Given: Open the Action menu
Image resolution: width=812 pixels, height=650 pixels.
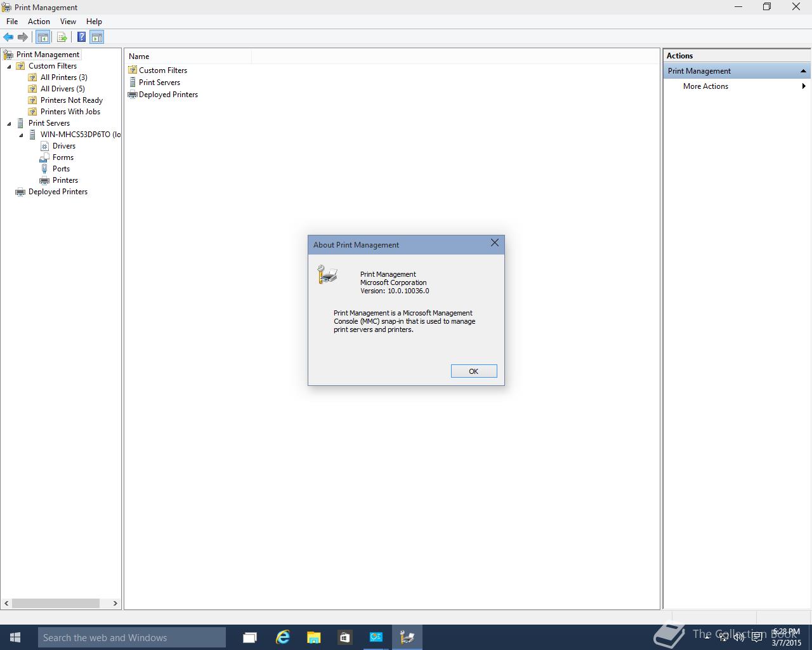Looking at the screenshot, I should click(39, 22).
